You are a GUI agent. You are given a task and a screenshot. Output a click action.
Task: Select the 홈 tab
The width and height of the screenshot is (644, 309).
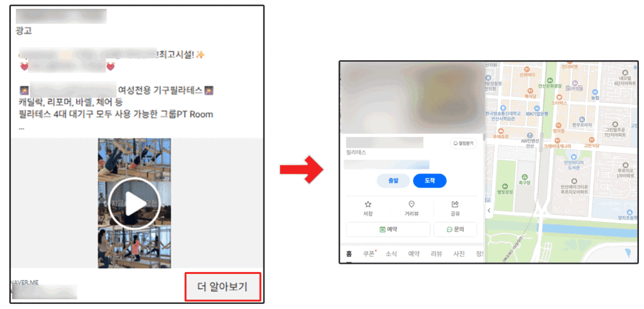(x=348, y=254)
